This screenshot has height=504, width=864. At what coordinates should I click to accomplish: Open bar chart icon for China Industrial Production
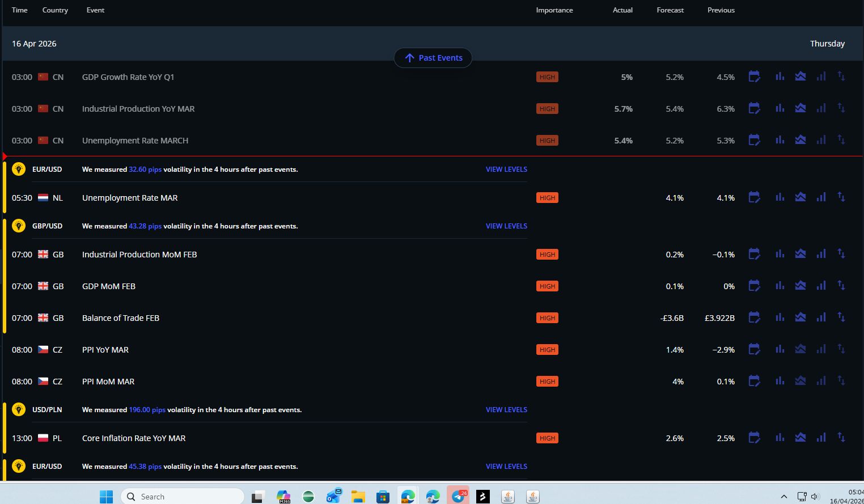point(780,108)
